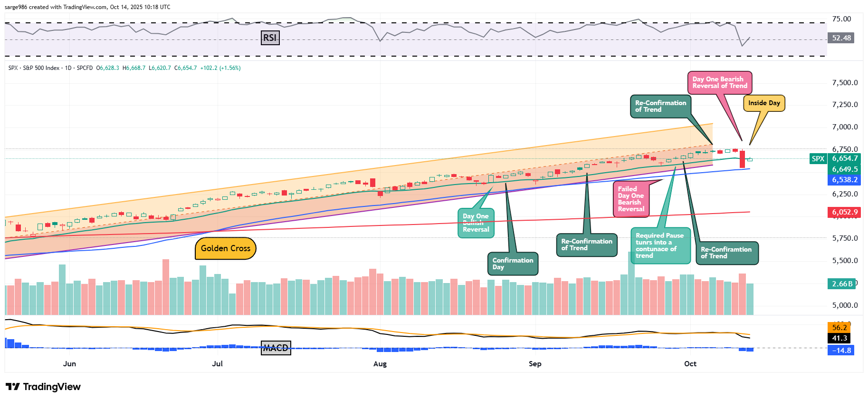Select the 6,538.2 blue moving average label

coord(845,180)
